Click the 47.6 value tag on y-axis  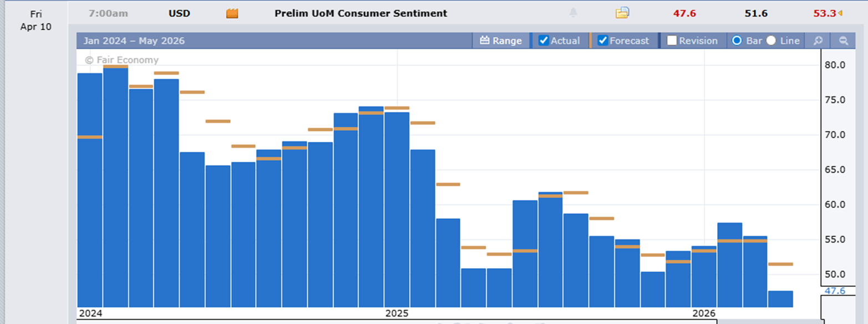(x=835, y=291)
